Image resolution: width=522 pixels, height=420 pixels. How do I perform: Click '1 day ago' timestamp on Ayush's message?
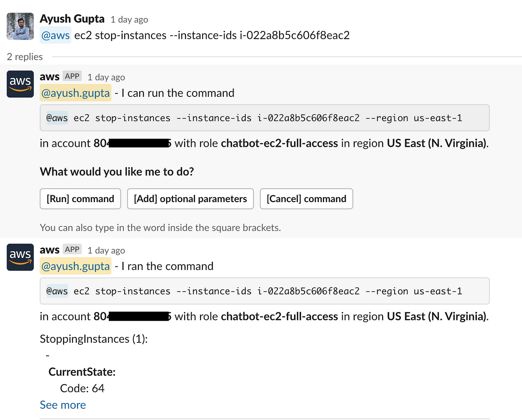130,20
